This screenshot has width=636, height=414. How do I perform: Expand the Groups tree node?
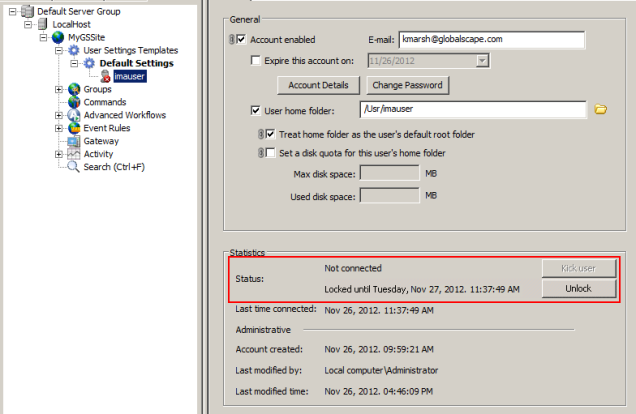(x=59, y=89)
